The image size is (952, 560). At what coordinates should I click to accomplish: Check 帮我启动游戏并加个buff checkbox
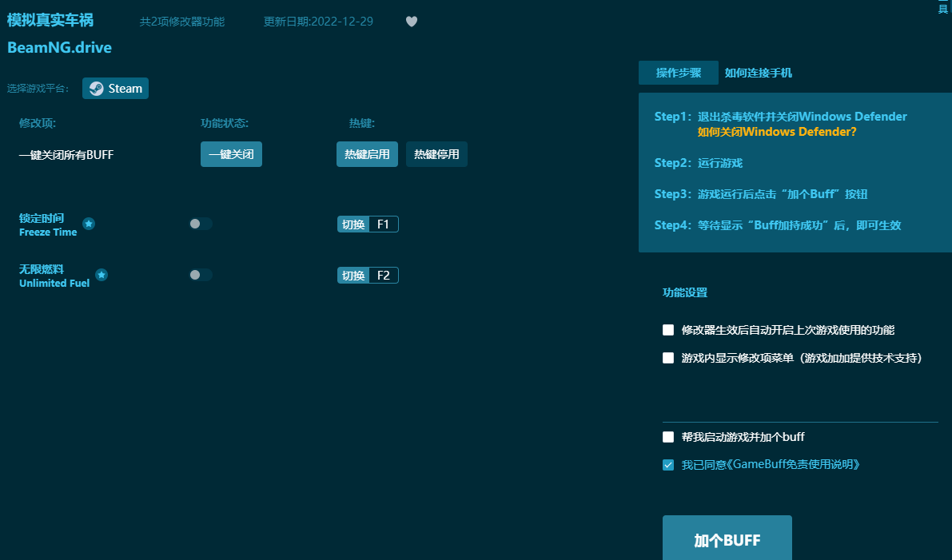pos(668,437)
